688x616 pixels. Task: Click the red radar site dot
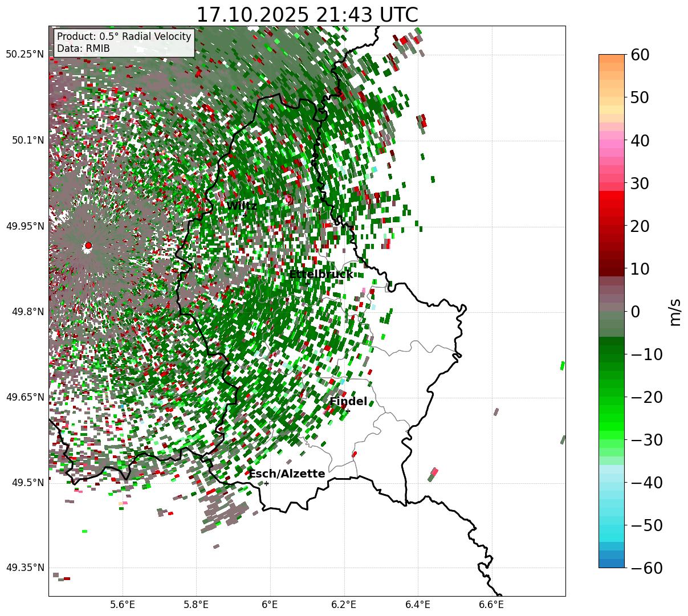(88, 246)
